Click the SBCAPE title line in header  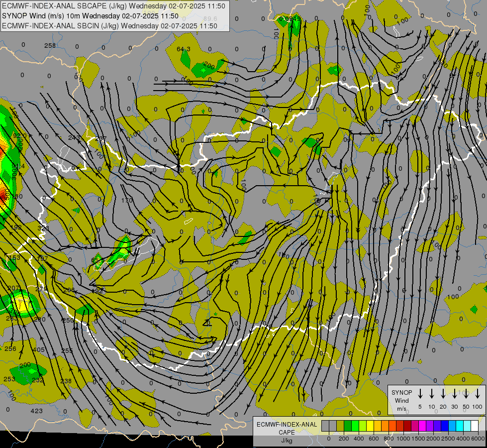(x=113, y=6)
